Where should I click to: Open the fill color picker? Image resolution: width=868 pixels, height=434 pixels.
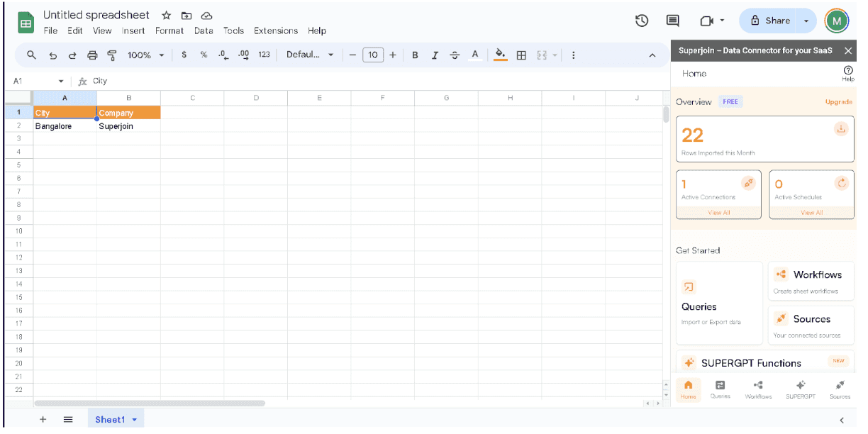click(501, 55)
